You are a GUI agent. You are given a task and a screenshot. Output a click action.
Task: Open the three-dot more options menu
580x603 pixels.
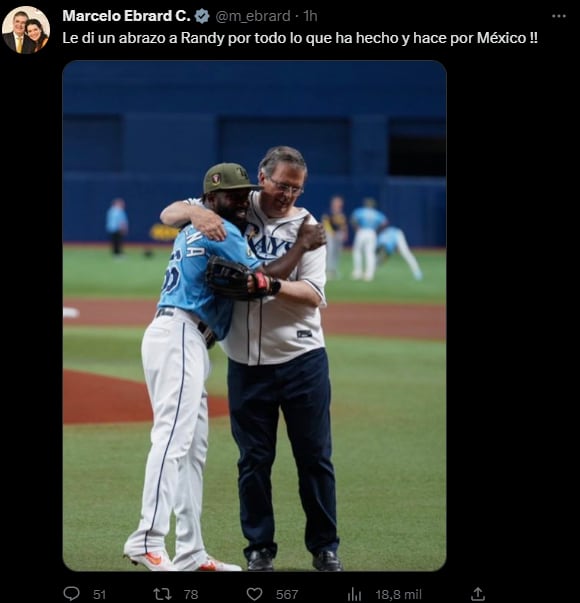click(558, 16)
